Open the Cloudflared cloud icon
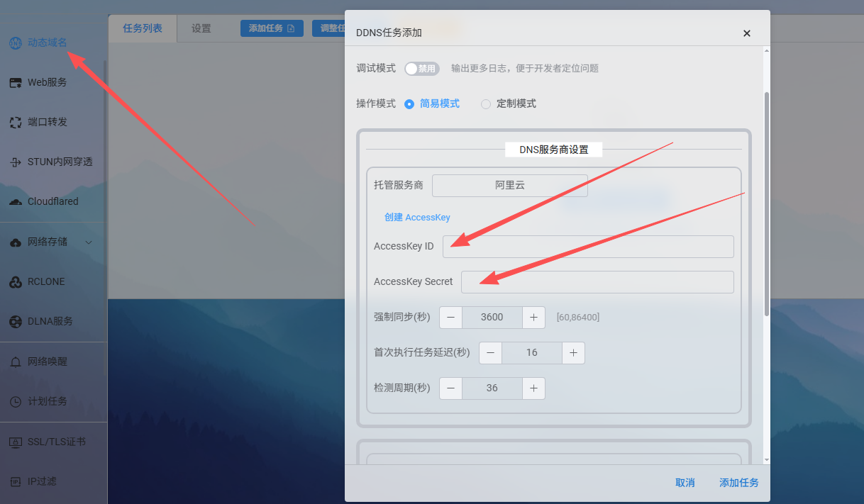 pyautogui.click(x=15, y=202)
